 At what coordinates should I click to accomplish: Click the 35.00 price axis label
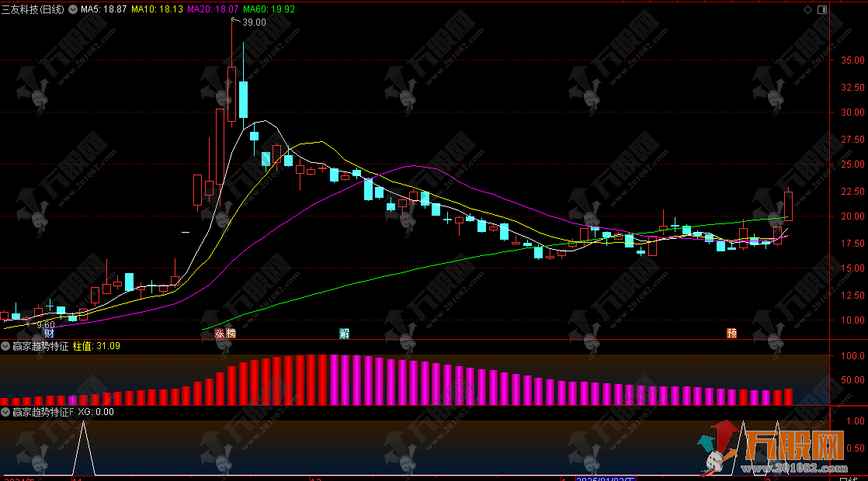(x=852, y=60)
